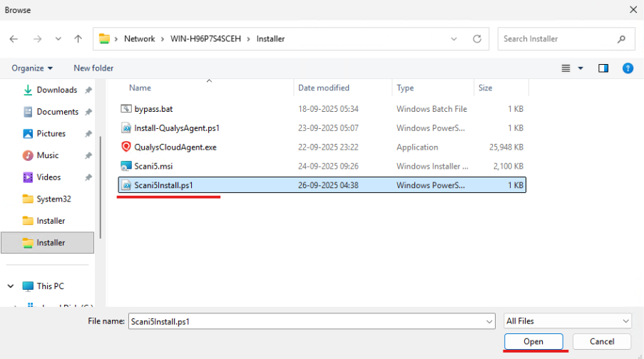Viewport: 644px width, 359px height.
Task: Click the Scani5.msi installer icon
Action: (x=126, y=167)
